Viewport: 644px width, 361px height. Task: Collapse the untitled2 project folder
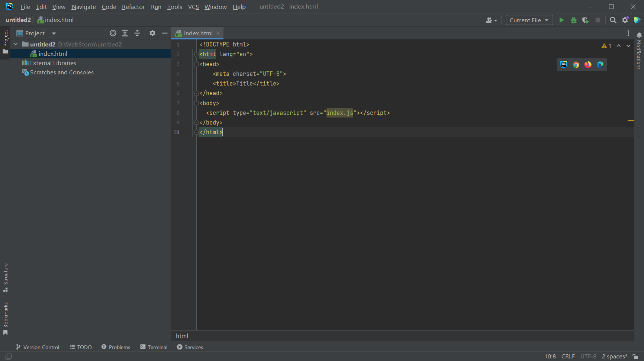(x=16, y=44)
